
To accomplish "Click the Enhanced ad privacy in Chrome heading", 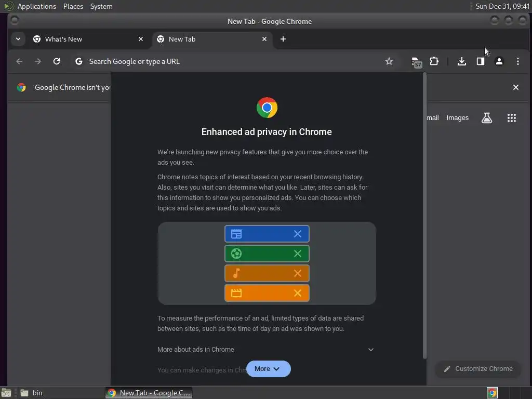I will coord(267,132).
